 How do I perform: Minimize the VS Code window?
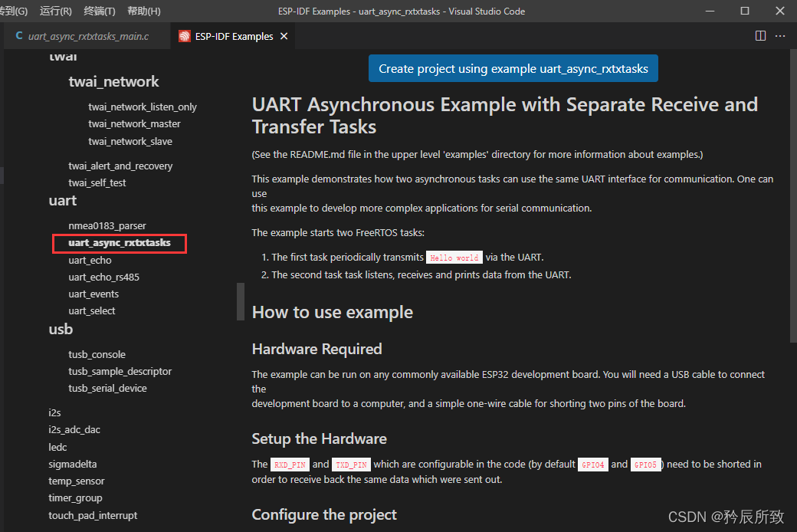coord(709,11)
